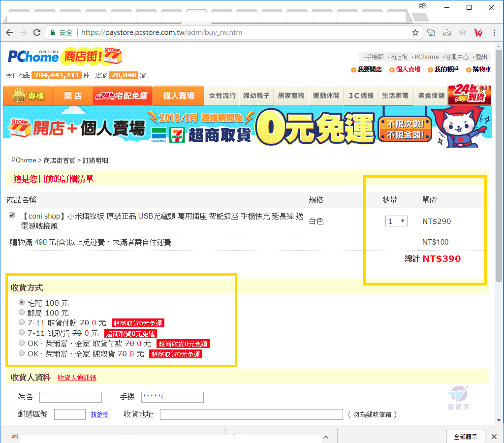Reload the page with refresh icon

[x=37, y=32]
